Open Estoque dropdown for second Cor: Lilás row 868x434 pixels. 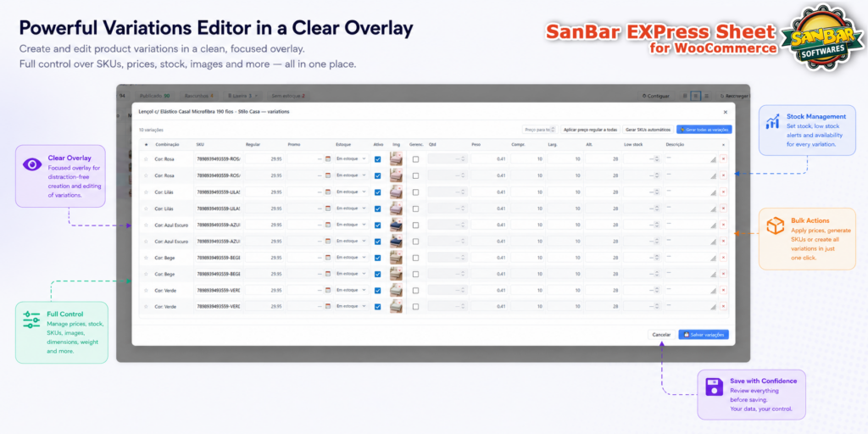pyautogui.click(x=352, y=209)
